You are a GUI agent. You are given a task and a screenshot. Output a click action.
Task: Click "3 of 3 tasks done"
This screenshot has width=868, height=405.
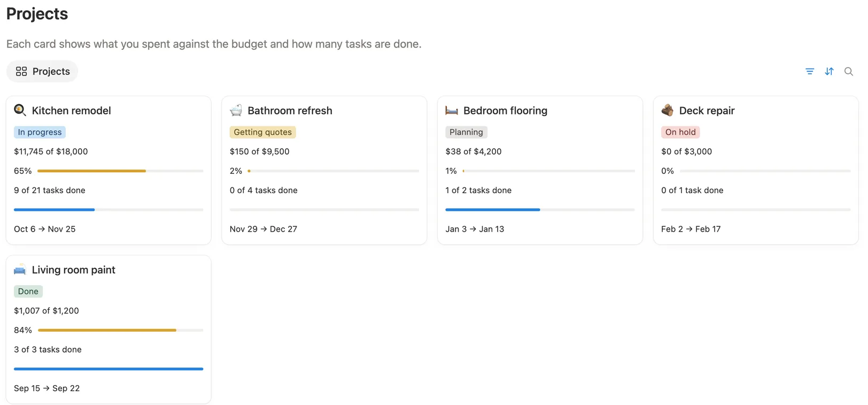[48, 349]
